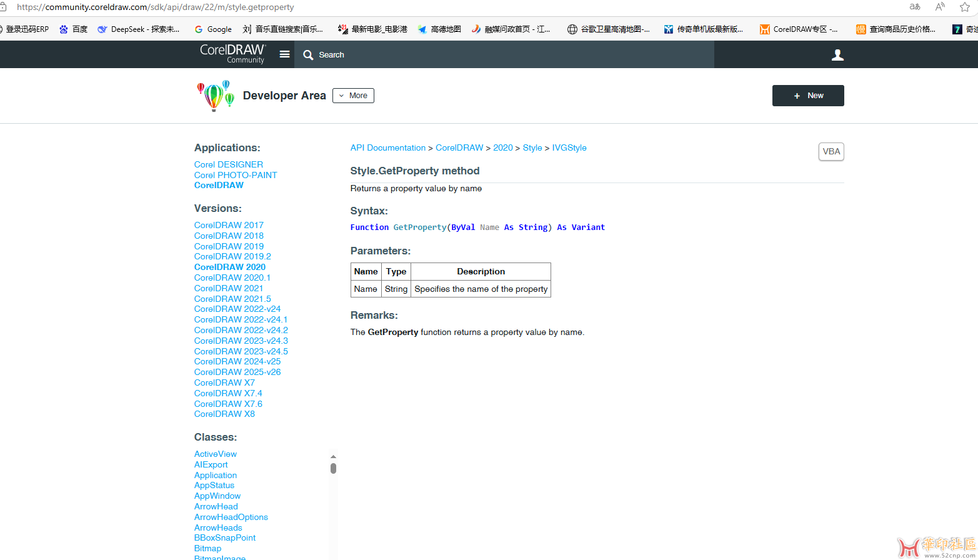Open the CorelDRAW专区 bookmark
This screenshot has height=560, width=978.
pyautogui.click(x=799, y=29)
